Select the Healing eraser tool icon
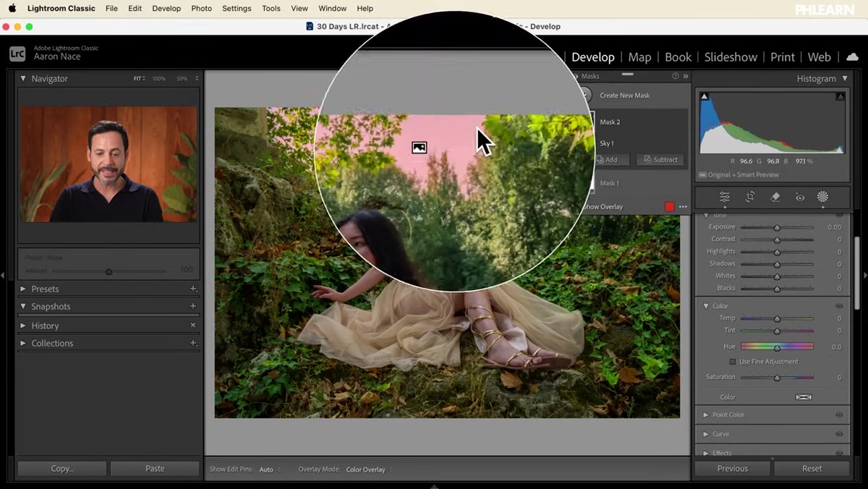Viewport: 868px width, 489px height. pos(775,197)
